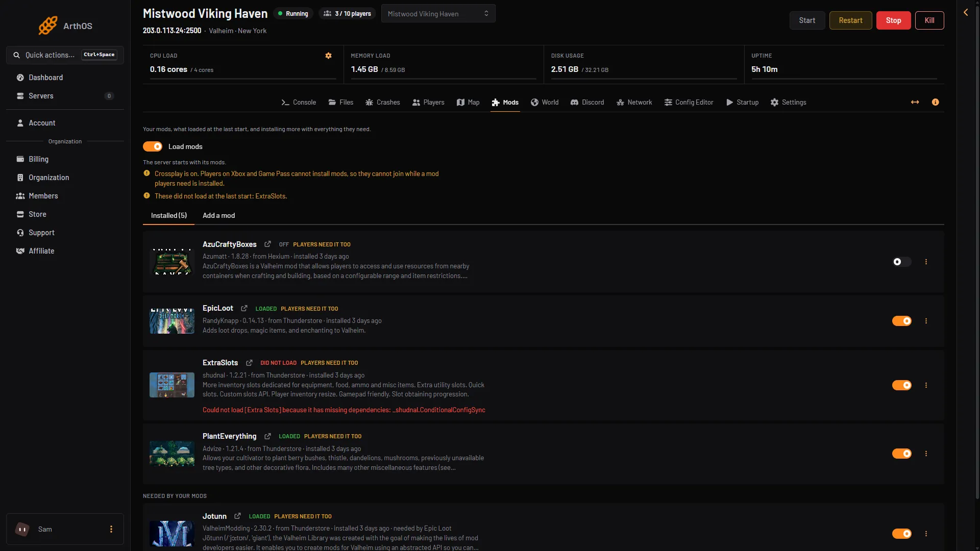Toggle the Load mods switch
Image resolution: width=980 pixels, height=551 pixels.
(x=153, y=146)
